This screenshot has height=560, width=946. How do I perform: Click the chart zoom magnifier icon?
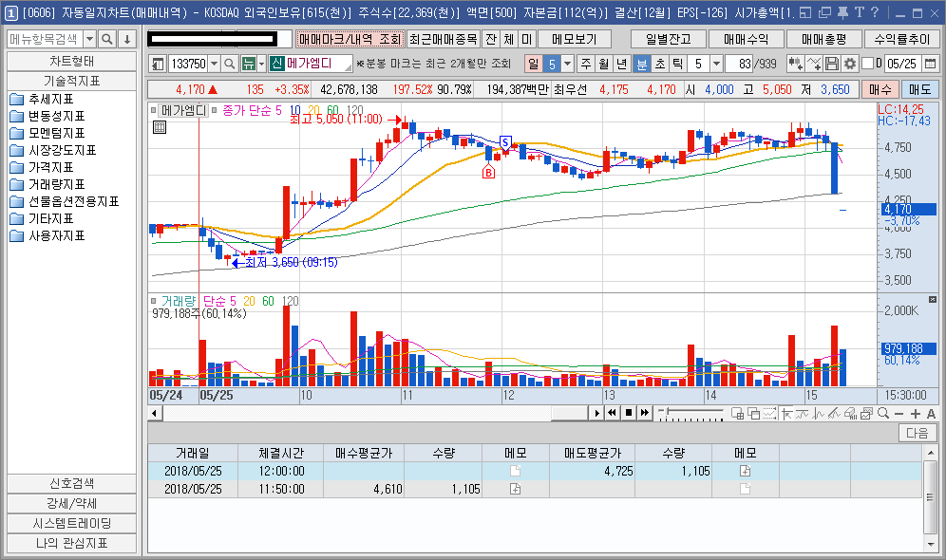pyautogui.click(x=884, y=413)
